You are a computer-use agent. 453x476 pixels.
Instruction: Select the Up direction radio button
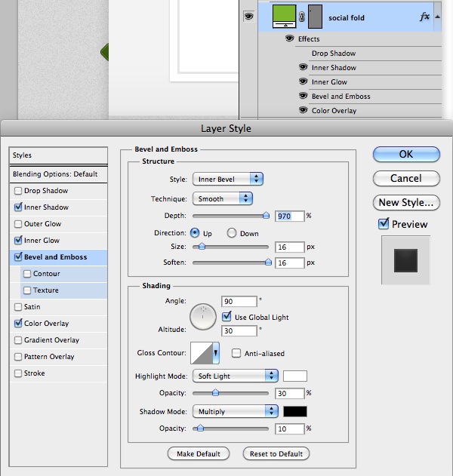click(x=195, y=233)
